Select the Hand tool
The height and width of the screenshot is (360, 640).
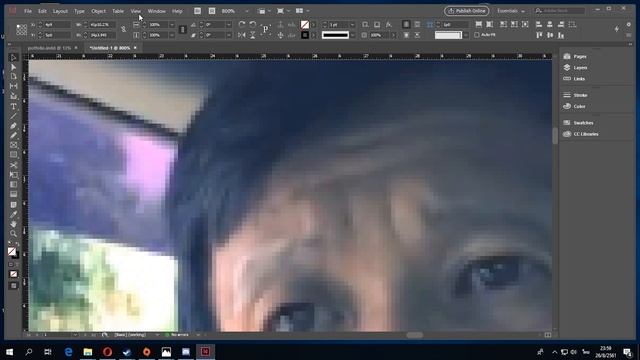tap(13, 224)
